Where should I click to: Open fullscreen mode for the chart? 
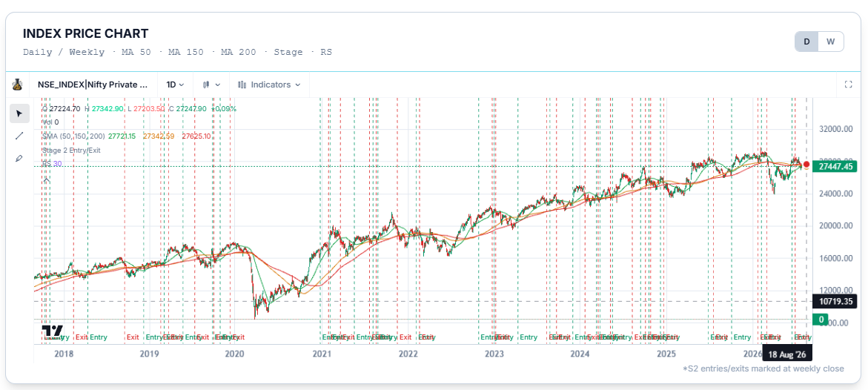click(x=848, y=85)
